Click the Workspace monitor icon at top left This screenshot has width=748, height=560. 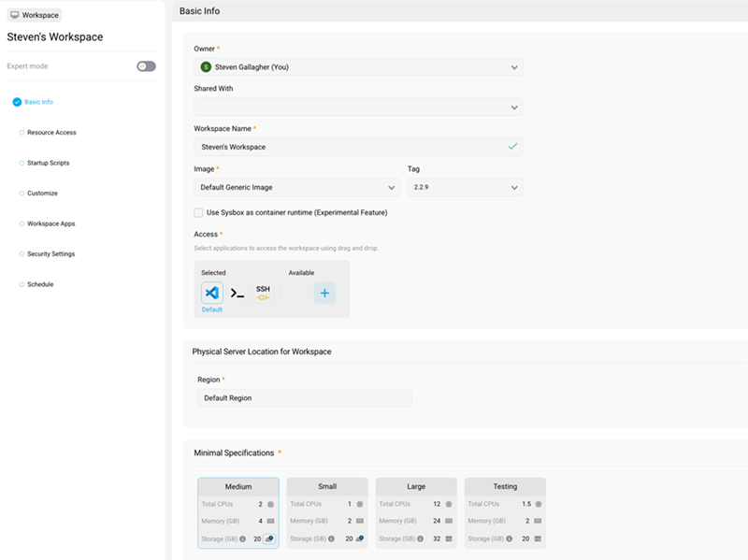[x=15, y=14]
